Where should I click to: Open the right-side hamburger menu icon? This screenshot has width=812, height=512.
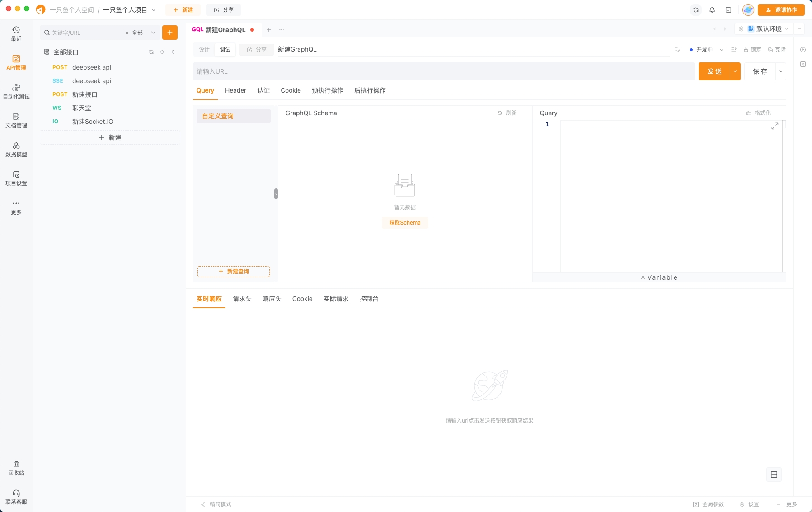point(799,29)
